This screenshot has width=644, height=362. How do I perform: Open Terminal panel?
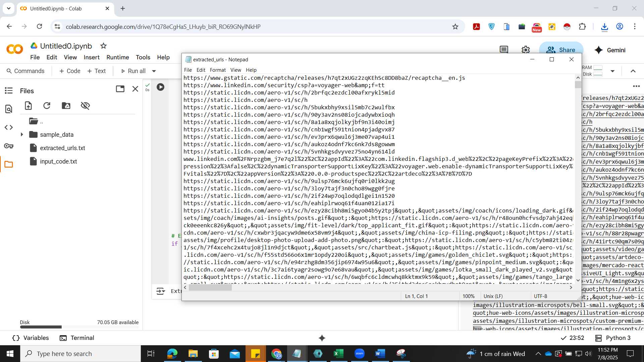[77, 338]
